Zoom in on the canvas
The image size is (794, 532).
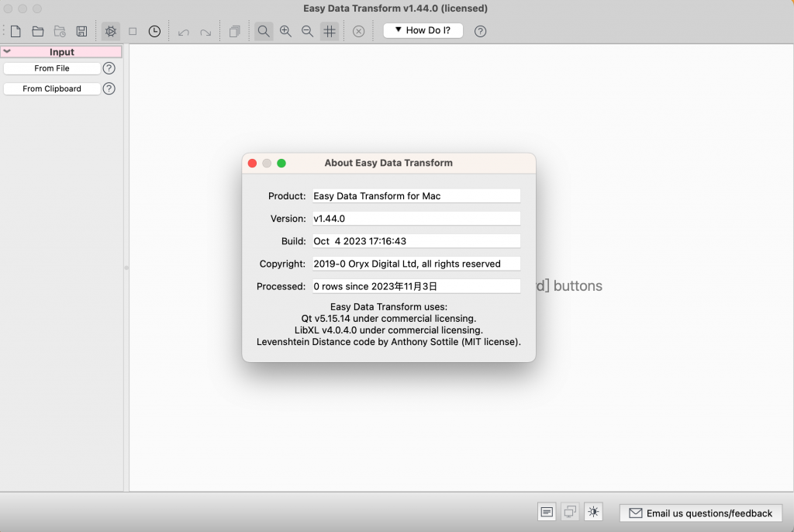point(285,31)
